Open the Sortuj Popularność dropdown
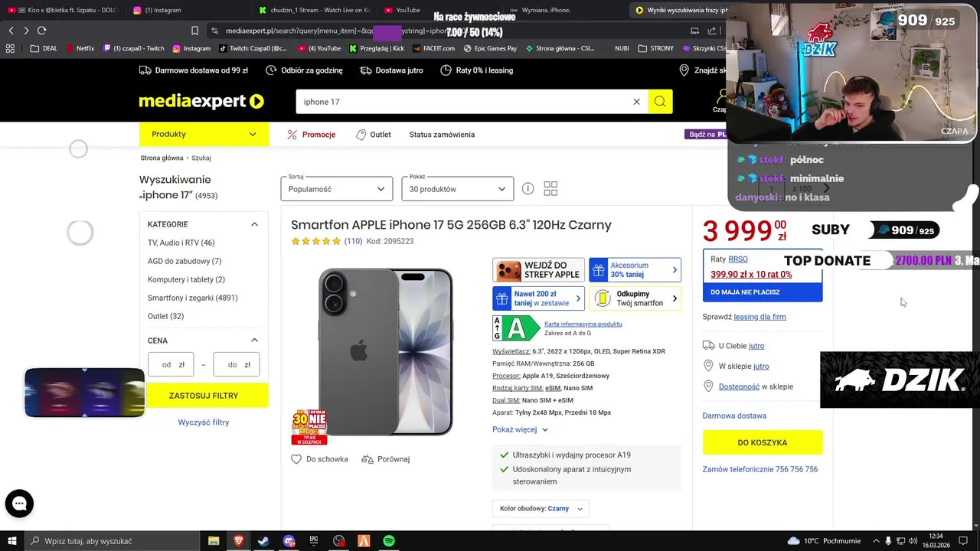Viewport: 980px width, 551px height. 337,189
